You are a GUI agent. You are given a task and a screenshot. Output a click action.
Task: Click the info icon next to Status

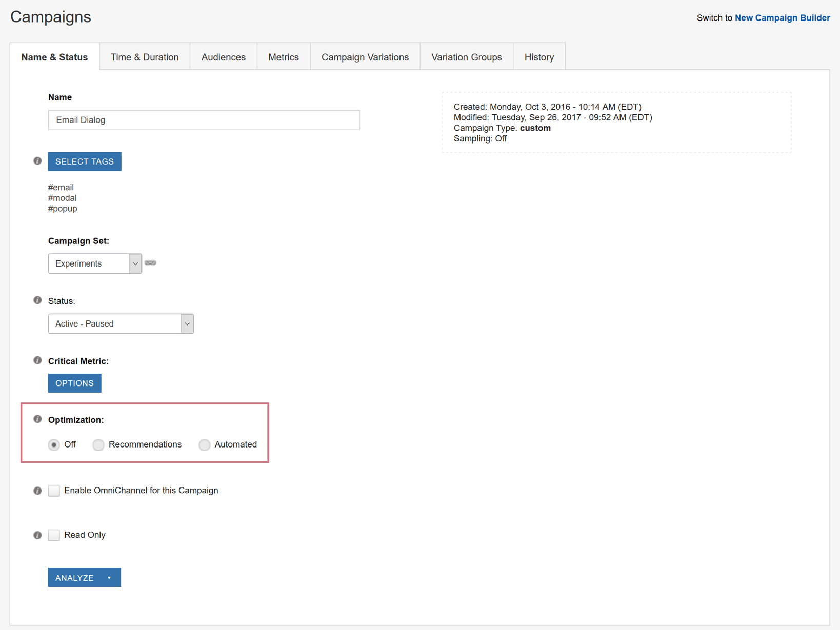tap(37, 300)
